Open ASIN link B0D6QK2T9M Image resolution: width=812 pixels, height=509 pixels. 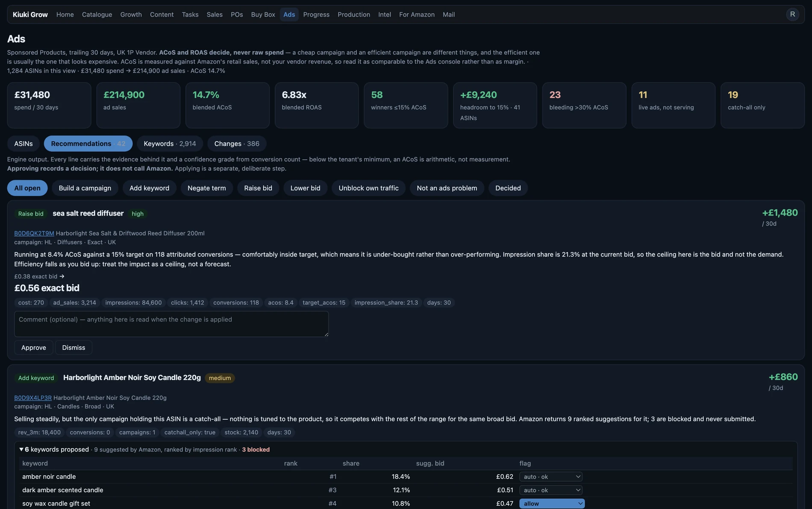click(34, 233)
